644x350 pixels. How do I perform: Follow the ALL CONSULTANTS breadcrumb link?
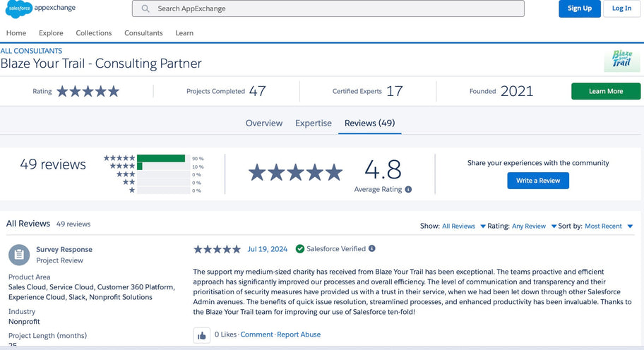point(31,51)
